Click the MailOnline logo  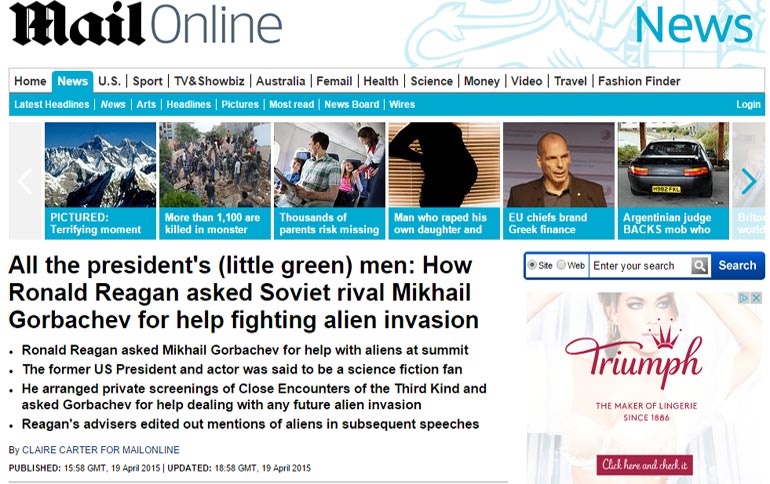(x=145, y=24)
